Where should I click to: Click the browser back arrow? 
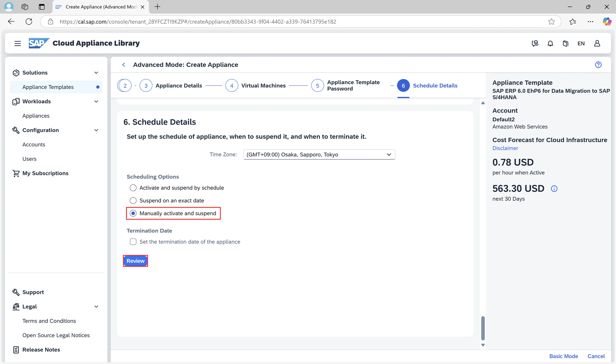tap(11, 22)
